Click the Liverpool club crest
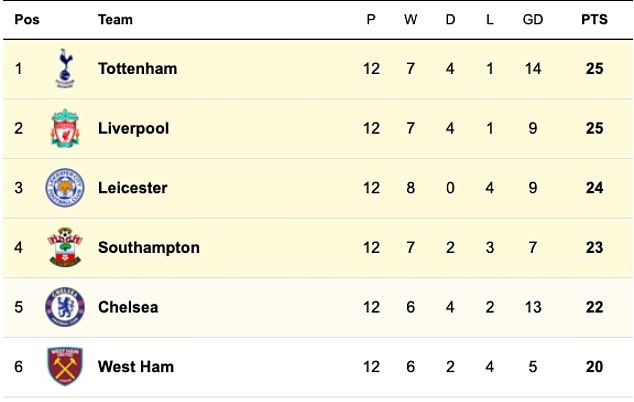This screenshot has width=634, height=402. [x=65, y=128]
